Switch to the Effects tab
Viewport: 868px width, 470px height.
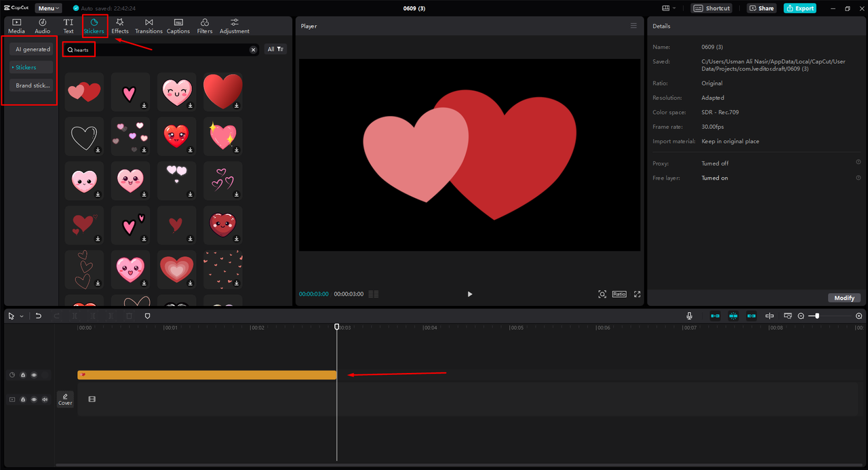point(120,26)
